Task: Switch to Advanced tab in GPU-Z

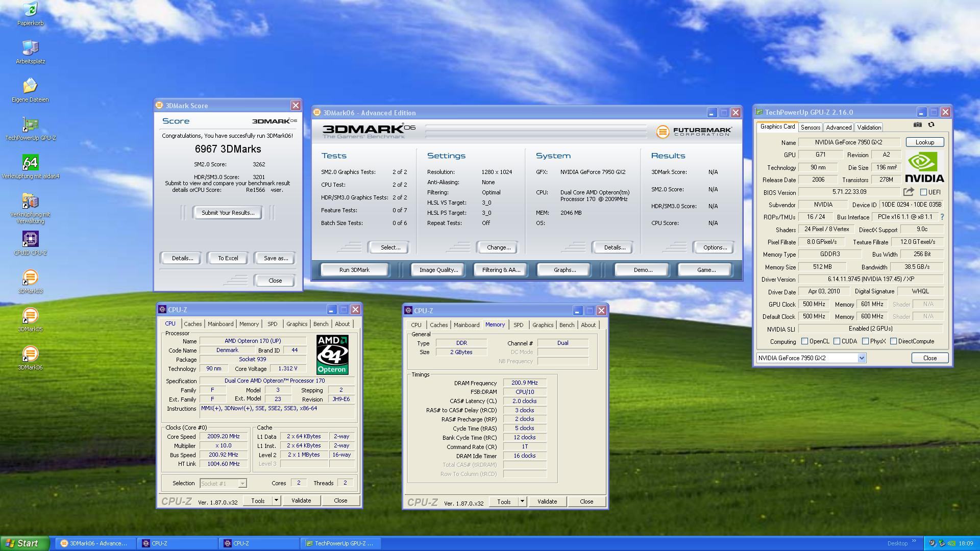Action: click(839, 128)
